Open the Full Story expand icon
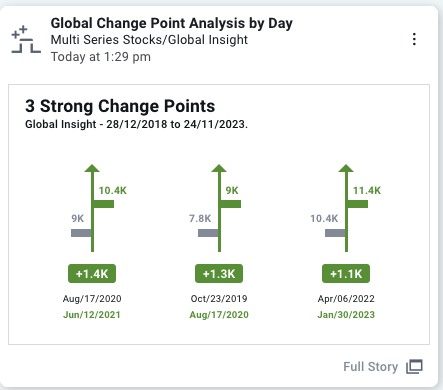This screenshot has height=390, width=443. pyautogui.click(x=414, y=367)
